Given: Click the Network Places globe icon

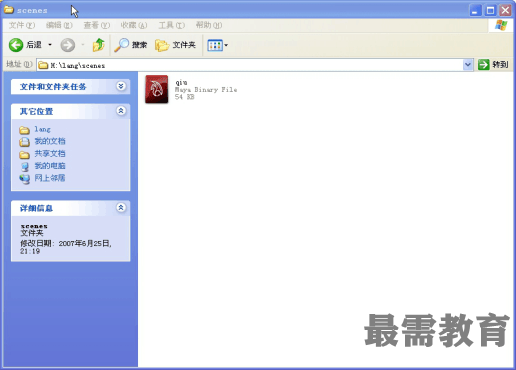Looking at the screenshot, I should click(x=25, y=179).
